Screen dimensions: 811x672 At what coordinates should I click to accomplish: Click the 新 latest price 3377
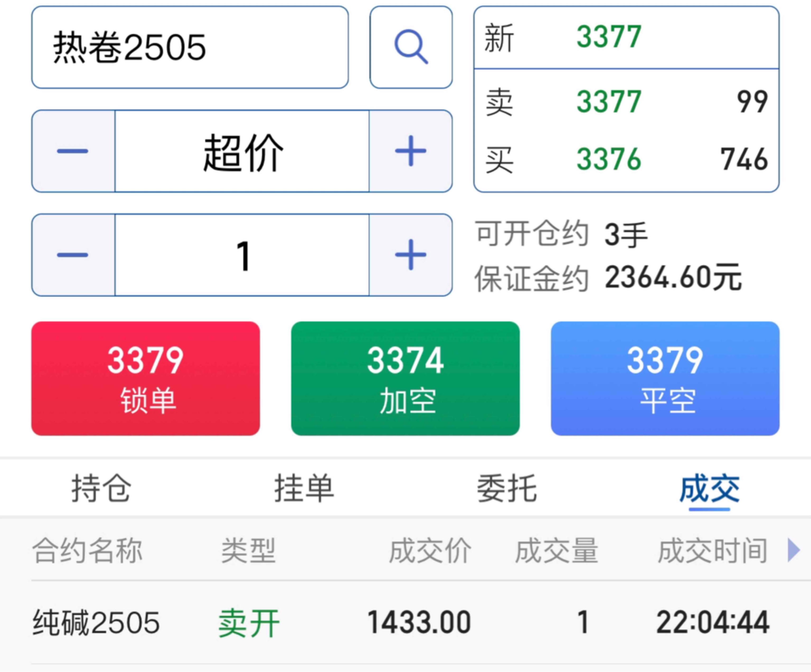pos(609,37)
